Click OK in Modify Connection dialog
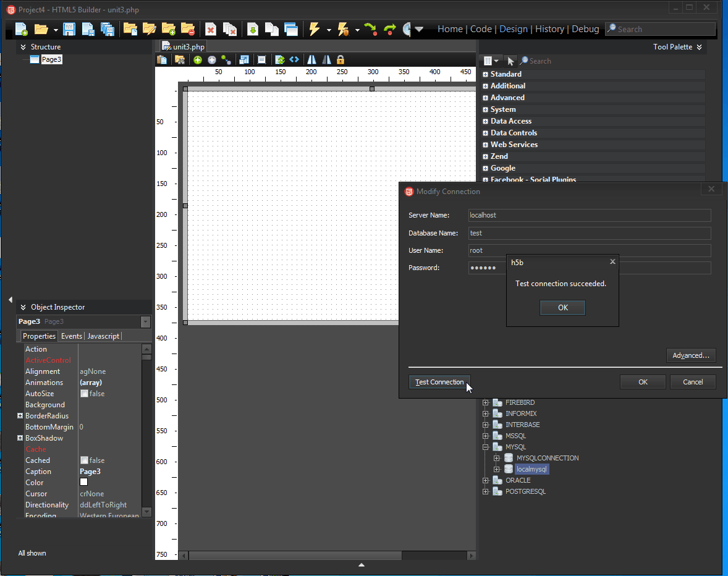This screenshot has width=728, height=576. (643, 382)
